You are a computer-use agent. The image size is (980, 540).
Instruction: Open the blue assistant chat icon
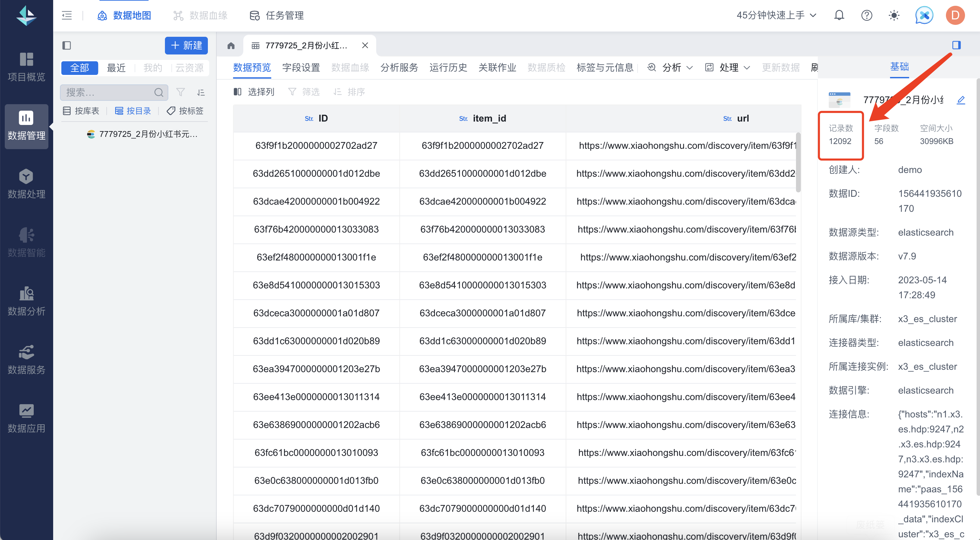point(924,15)
